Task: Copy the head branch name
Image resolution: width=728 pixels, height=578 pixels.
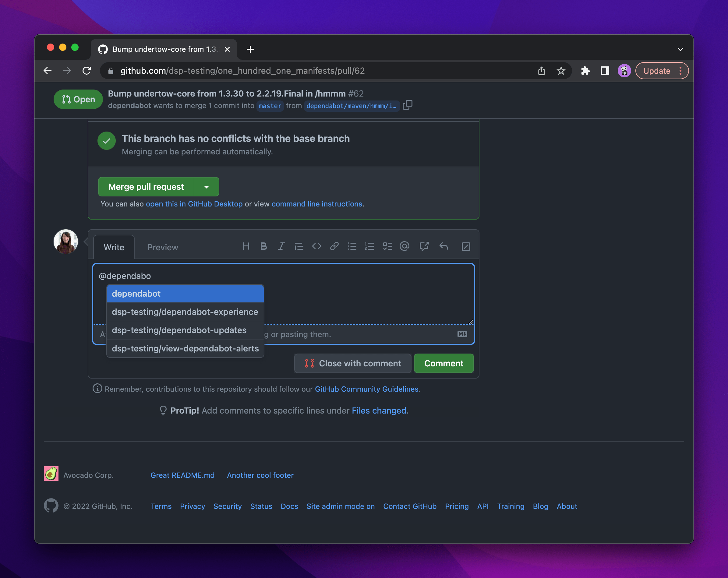Action: click(x=408, y=105)
